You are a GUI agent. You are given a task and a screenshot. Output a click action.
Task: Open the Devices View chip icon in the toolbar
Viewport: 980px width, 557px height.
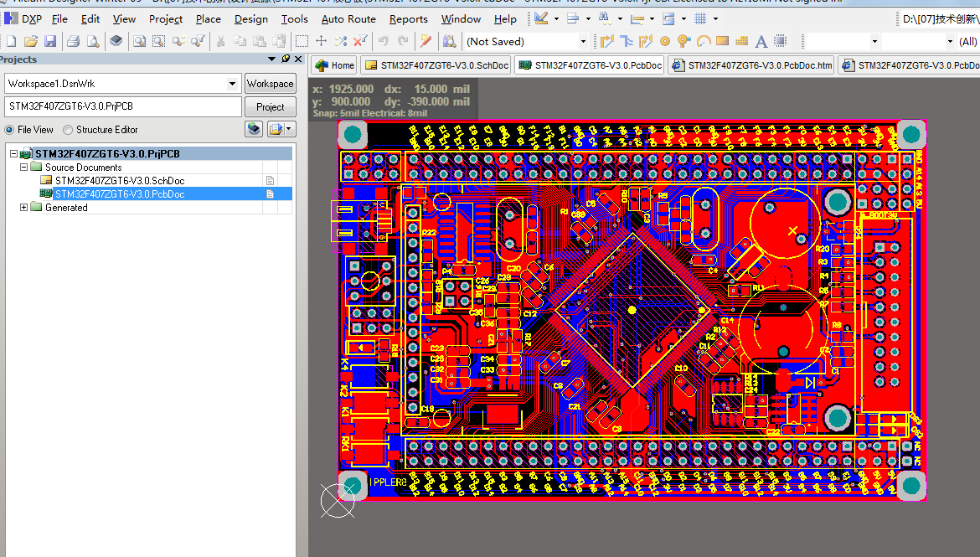pyautogui.click(x=116, y=41)
